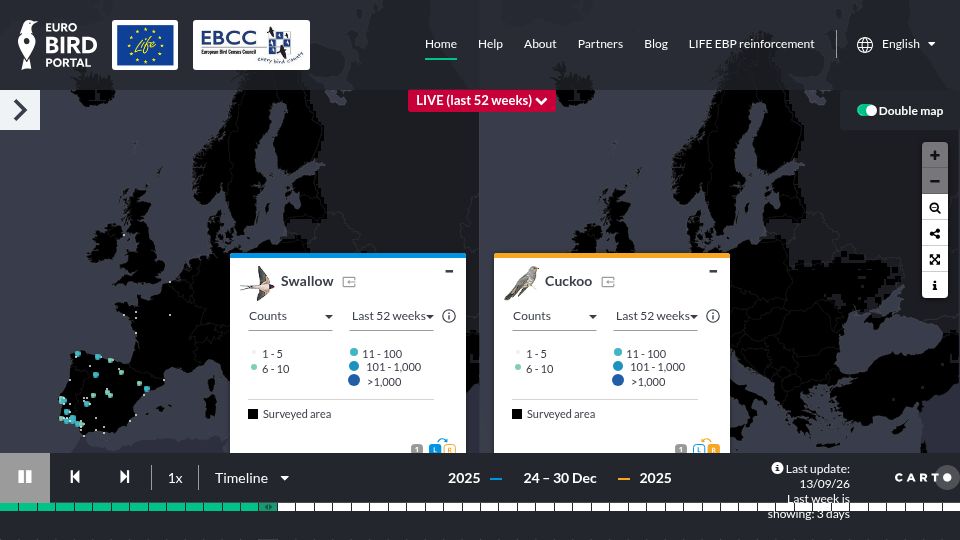Click Swallow's >1,000 legend circle
The image size is (960, 540).
[354, 380]
